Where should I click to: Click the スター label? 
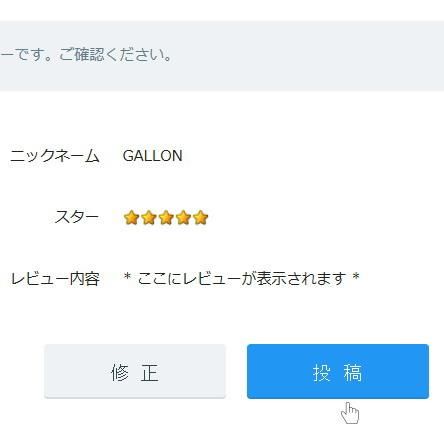(77, 217)
